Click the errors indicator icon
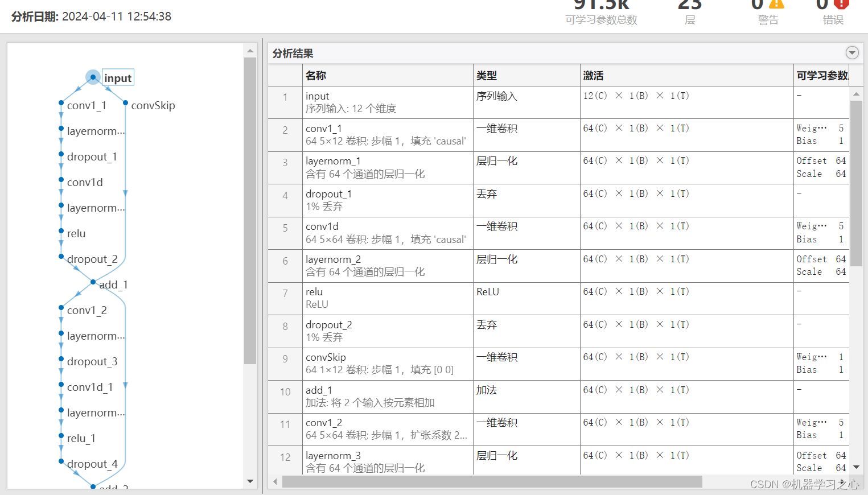The width and height of the screenshot is (868, 495). point(841,3)
